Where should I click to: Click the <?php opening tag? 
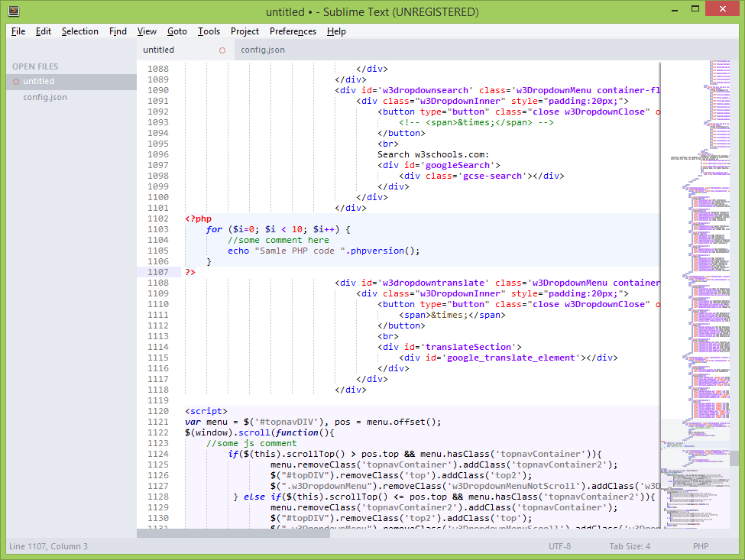tap(198, 218)
